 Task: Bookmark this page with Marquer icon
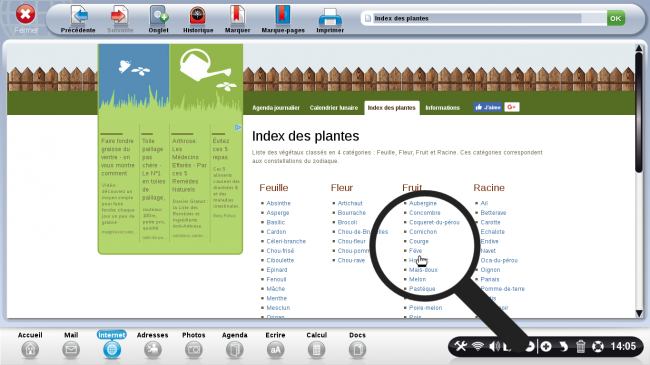click(238, 16)
